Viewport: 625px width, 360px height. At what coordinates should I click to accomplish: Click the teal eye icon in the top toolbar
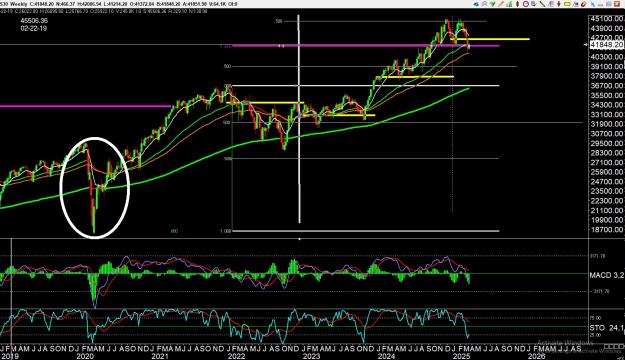[x=476, y=4]
